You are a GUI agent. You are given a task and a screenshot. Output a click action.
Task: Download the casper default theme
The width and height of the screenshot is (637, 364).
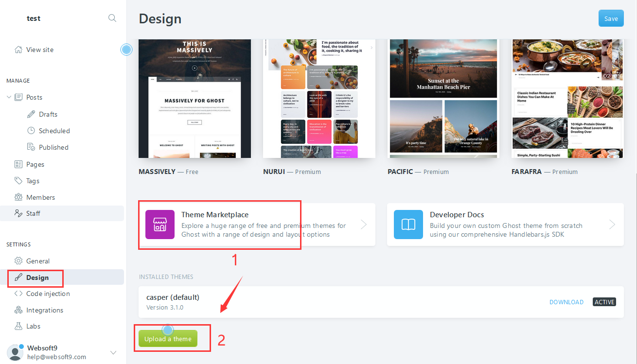pyautogui.click(x=566, y=302)
